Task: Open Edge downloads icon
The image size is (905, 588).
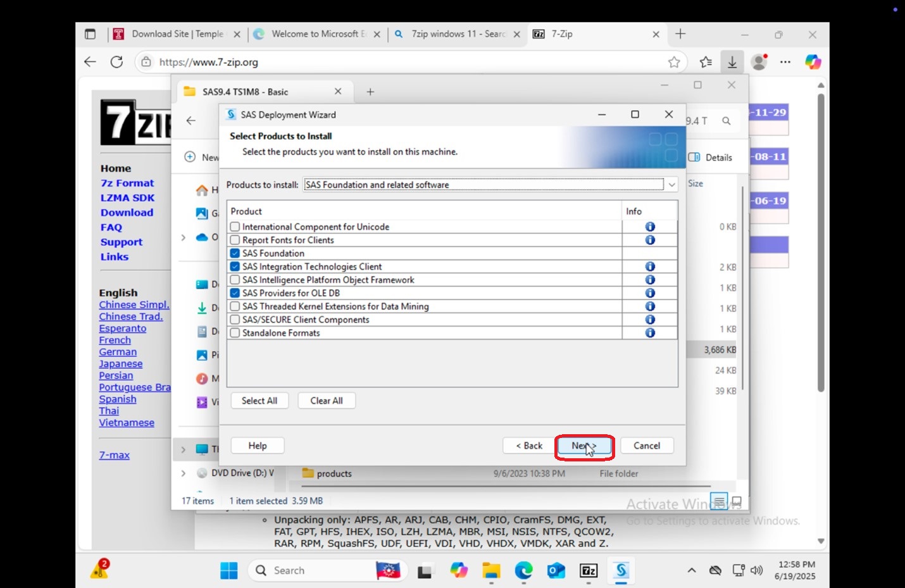Action: tap(732, 62)
